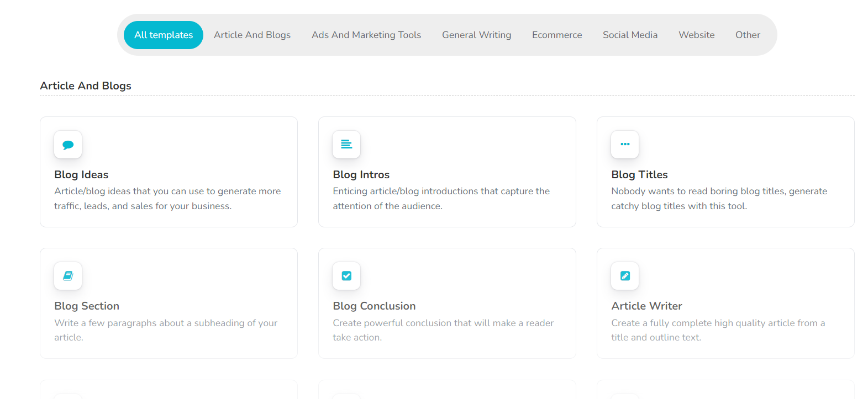Open the Blog Conclusion template title

tap(374, 306)
